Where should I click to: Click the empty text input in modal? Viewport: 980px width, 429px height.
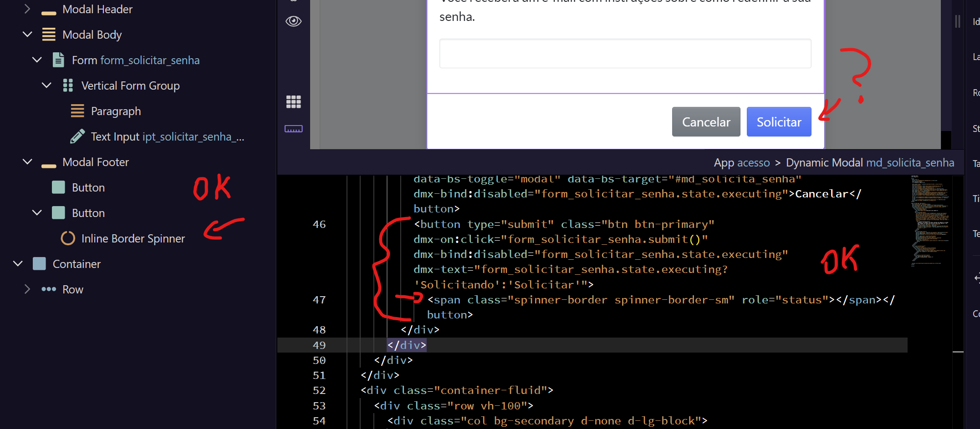tap(625, 54)
